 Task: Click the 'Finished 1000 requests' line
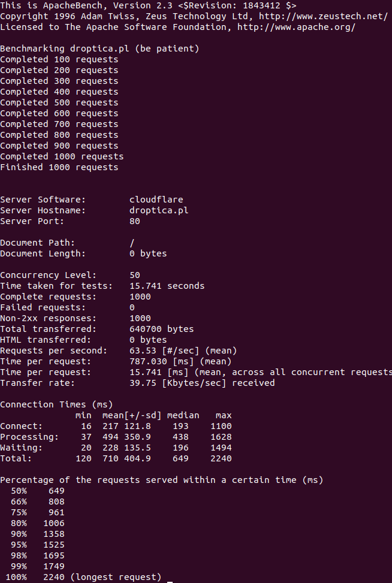[x=59, y=167]
